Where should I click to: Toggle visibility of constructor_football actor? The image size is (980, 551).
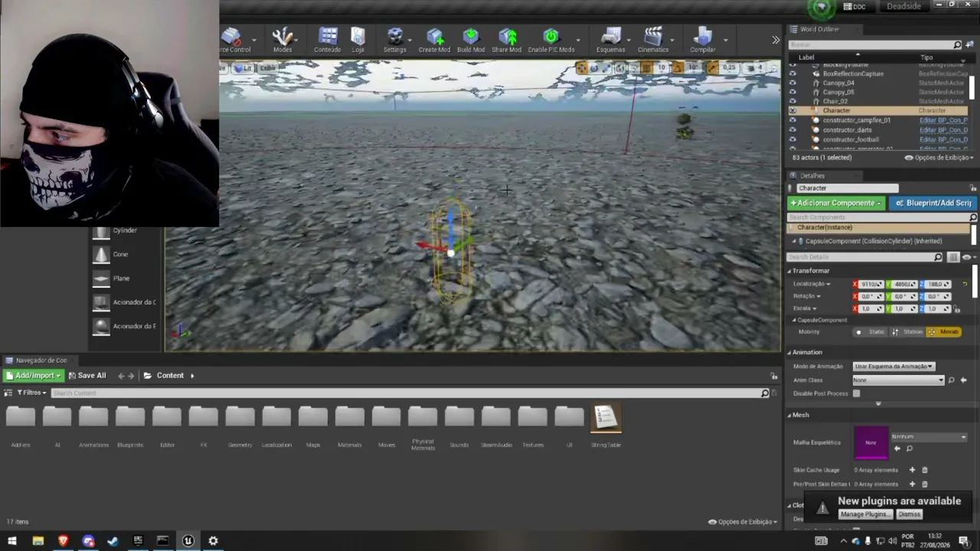(x=792, y=139)
